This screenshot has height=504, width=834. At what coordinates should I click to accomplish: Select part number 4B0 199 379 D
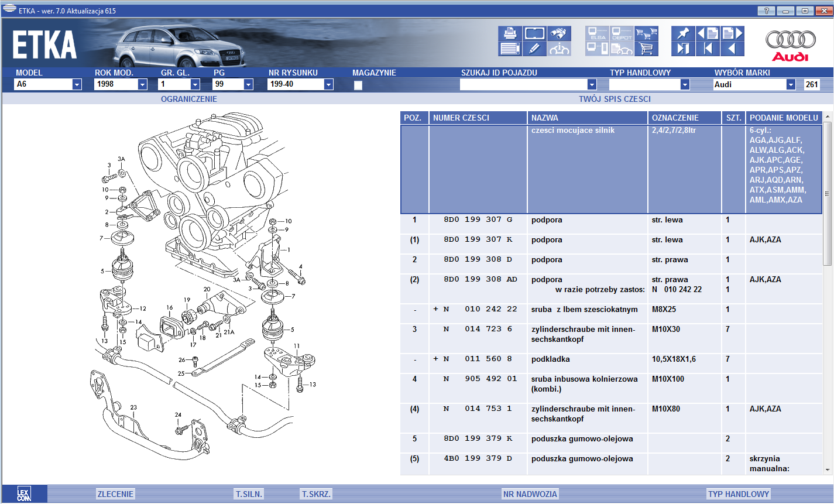coord(478,459)
